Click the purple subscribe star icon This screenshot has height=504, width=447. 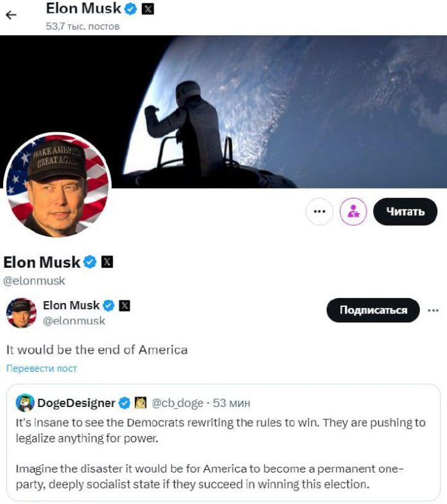pos(353,212)
